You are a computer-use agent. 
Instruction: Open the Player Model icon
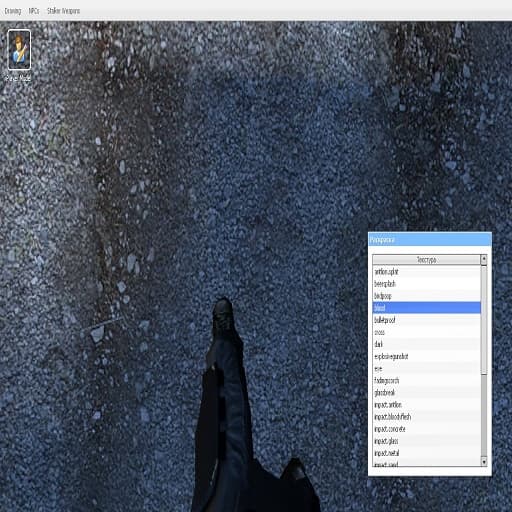(19, 50)
